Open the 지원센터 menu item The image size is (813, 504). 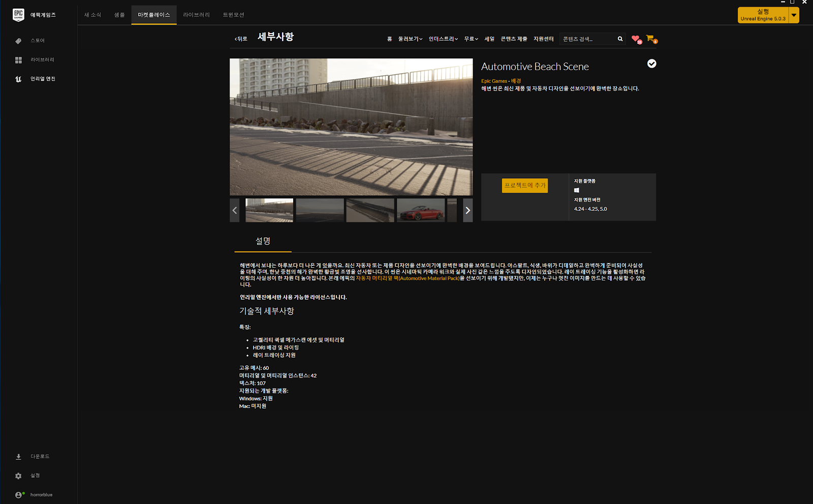point(543,39)
